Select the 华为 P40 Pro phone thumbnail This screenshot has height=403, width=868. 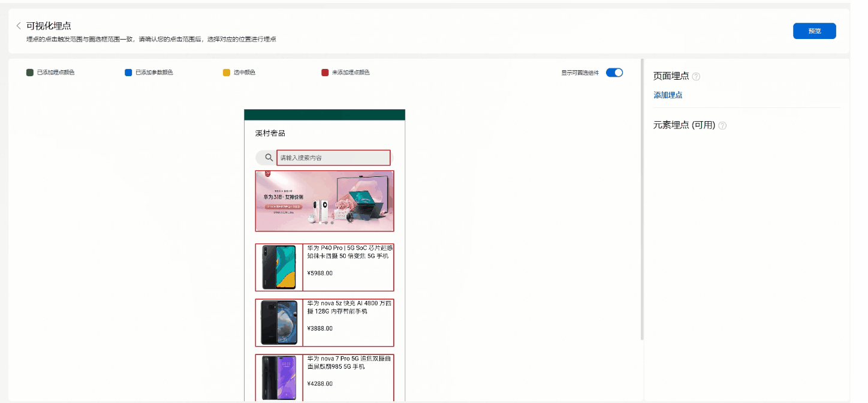click(x=279, y=267)
